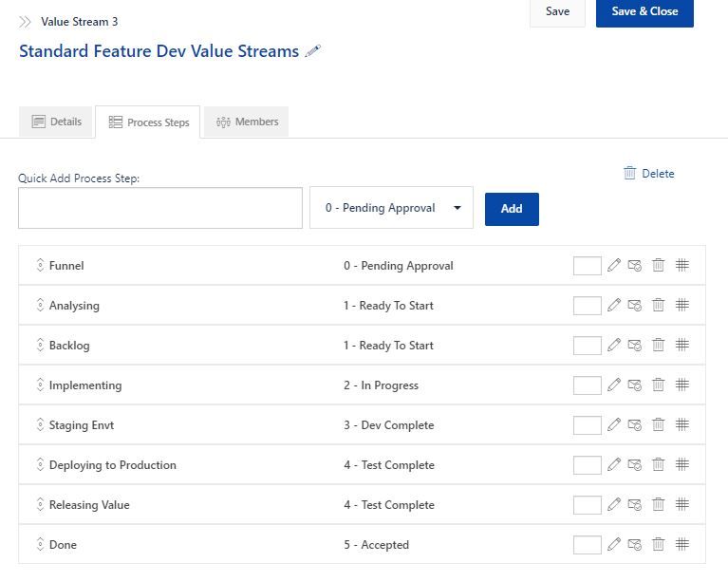Click the grid icon on Analysing row
Image resolution: width=728 pixels, height=582 pixels.
[x=682, y=305]
